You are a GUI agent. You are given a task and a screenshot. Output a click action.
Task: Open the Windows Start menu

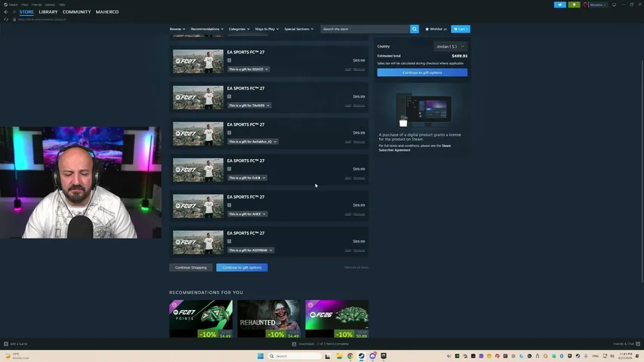tap(260, 356)
